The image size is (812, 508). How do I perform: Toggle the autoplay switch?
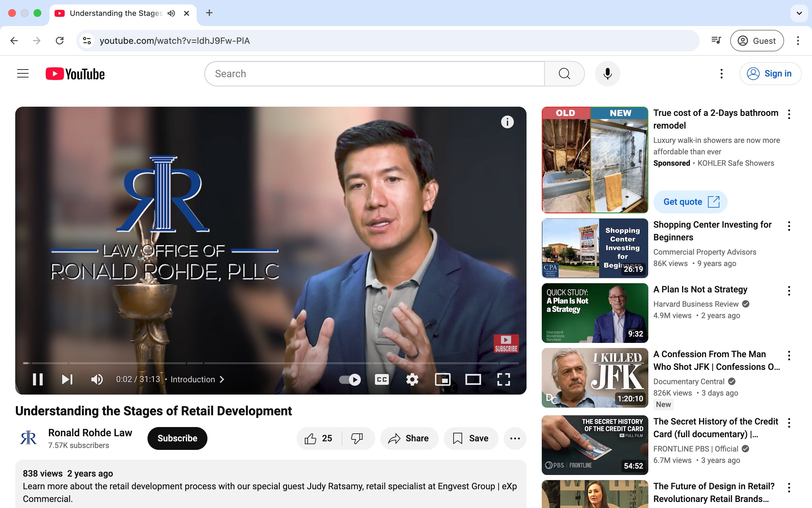point(350,379)
